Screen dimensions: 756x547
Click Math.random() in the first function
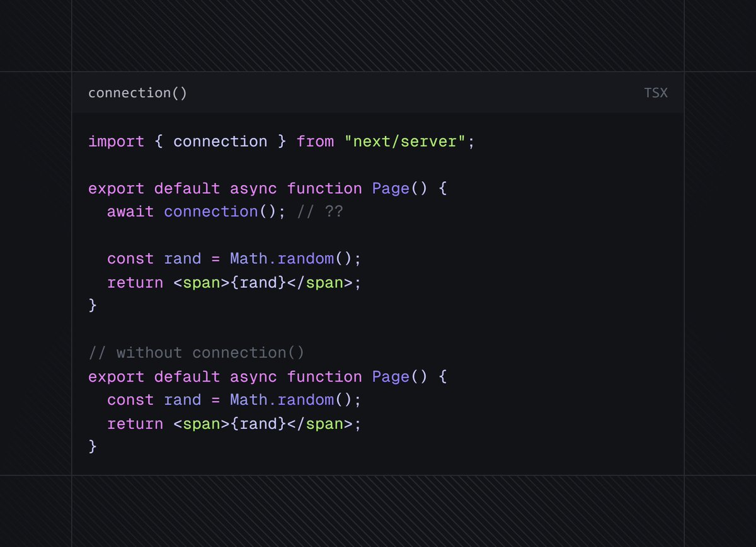[x=291, y=259]
